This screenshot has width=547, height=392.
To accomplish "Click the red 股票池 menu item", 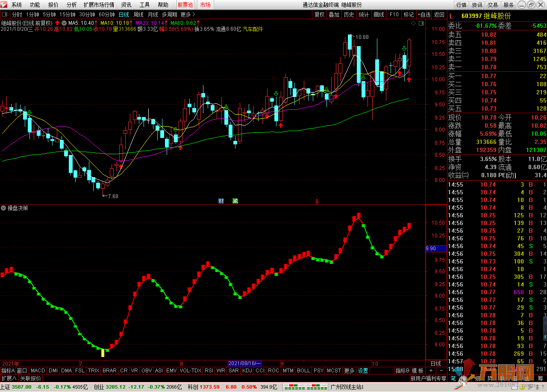I will click(x=185, y=5).
